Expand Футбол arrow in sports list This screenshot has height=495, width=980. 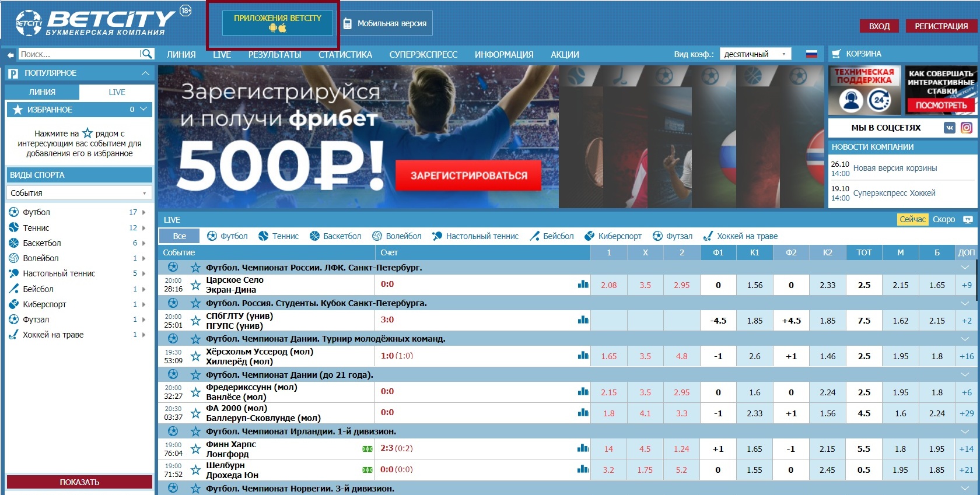[x=144, y=212]
